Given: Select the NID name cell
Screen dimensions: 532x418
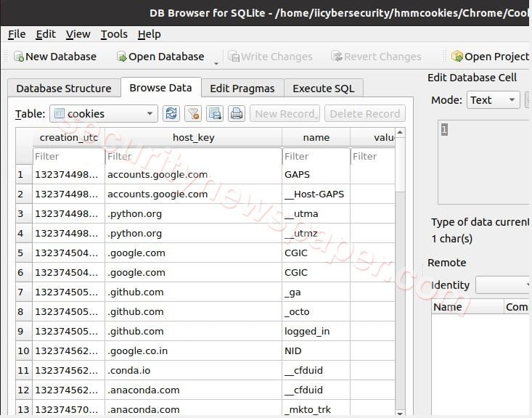Looking at the screenshot, I should point(316,351).
